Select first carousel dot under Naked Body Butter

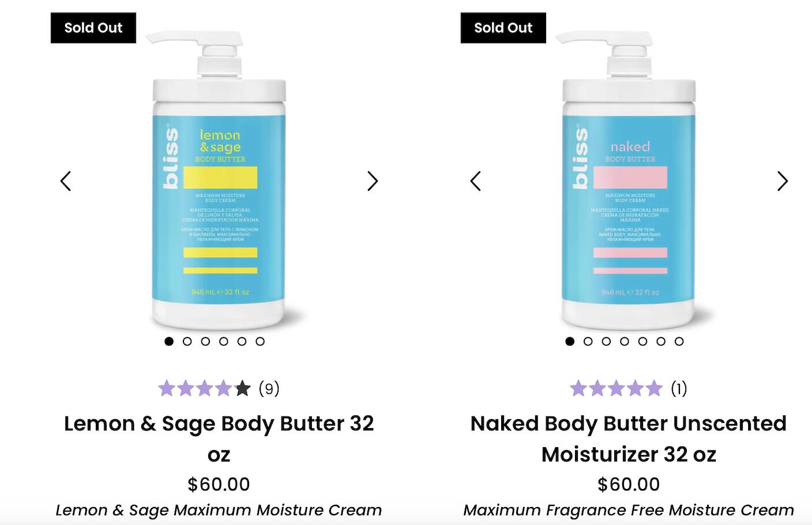pos(570,342)
